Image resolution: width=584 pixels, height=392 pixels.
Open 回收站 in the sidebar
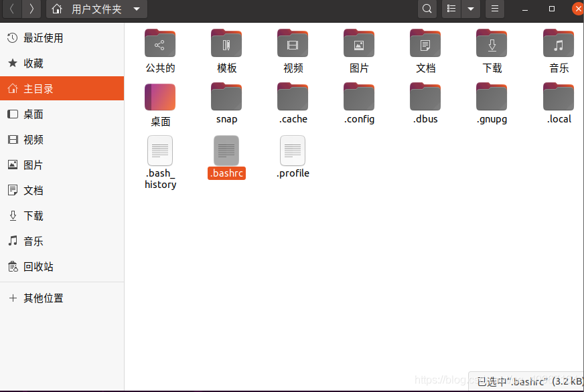62,267
